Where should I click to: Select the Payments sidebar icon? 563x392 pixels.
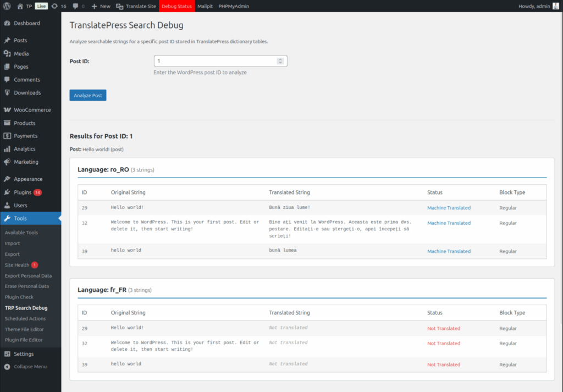point(8,135)
